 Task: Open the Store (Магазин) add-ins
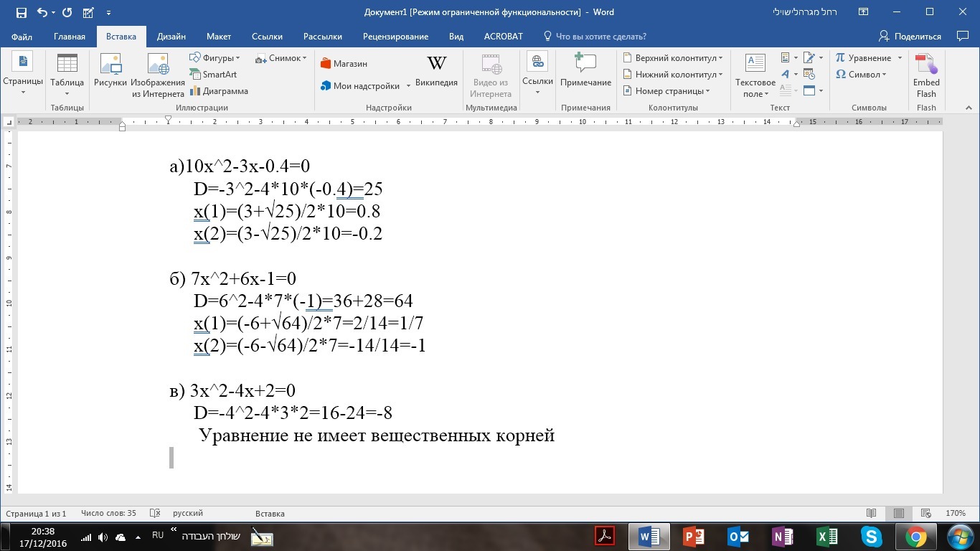[x=344, y=64]
